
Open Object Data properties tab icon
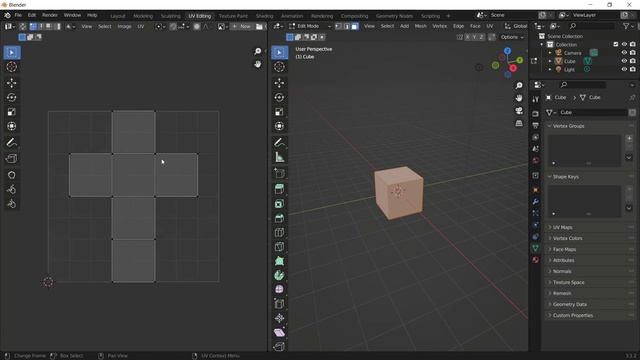[536, 248]
